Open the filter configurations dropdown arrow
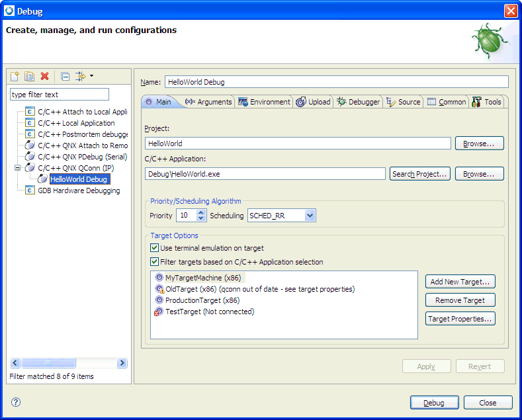The height and width of the screenshot is (420, 522). click(91, 76)
